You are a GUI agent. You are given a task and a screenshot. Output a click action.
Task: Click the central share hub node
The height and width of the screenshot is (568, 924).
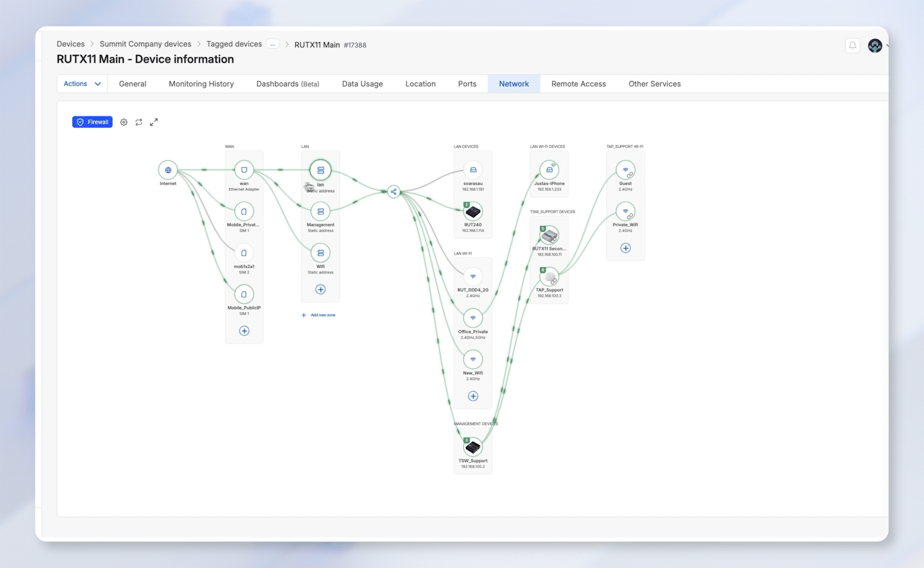tap(394, 192)
